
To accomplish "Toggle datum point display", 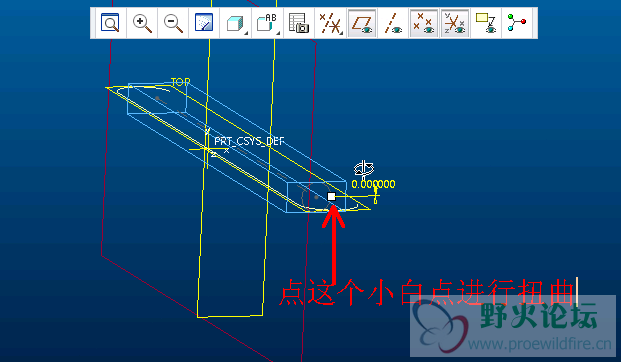I will (x=424, y=23).
